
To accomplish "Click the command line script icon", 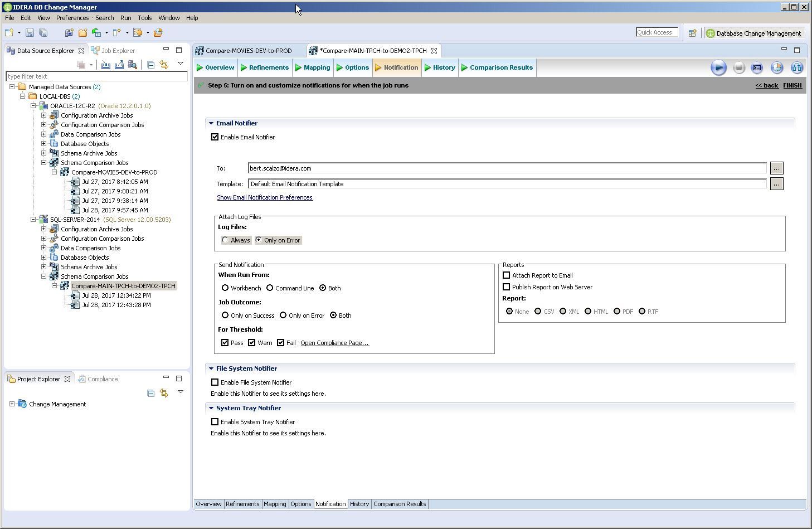I will click(x=757, y=68).
